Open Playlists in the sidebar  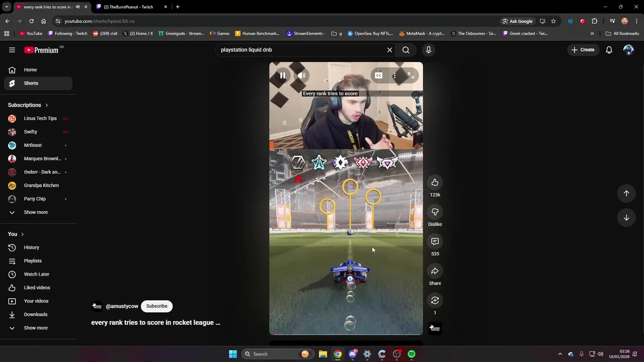click(38, 261)
